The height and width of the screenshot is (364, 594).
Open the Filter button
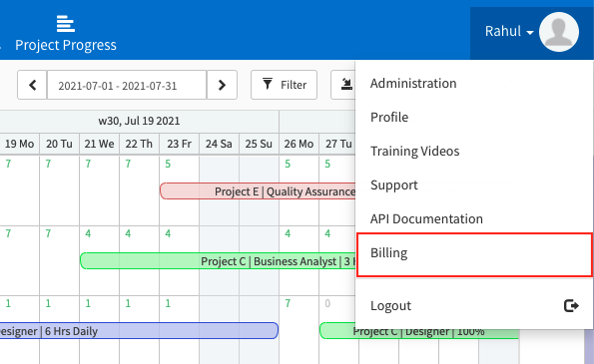(284, 85)
